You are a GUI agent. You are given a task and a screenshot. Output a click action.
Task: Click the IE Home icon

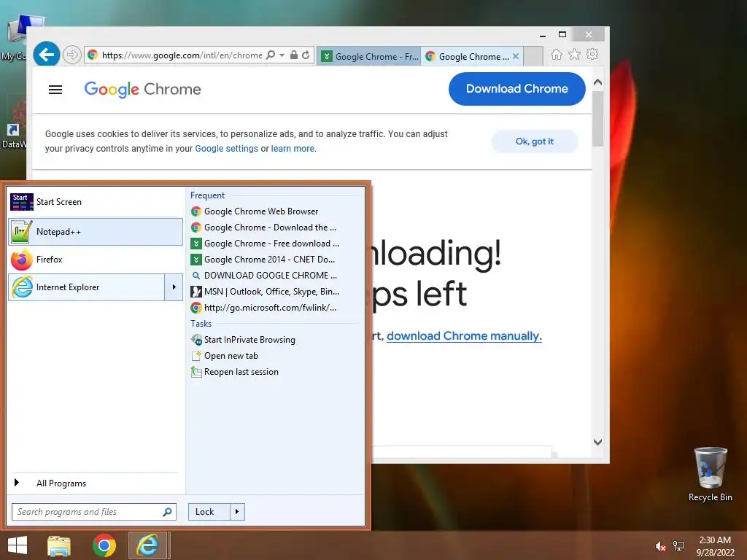(557, 55)
